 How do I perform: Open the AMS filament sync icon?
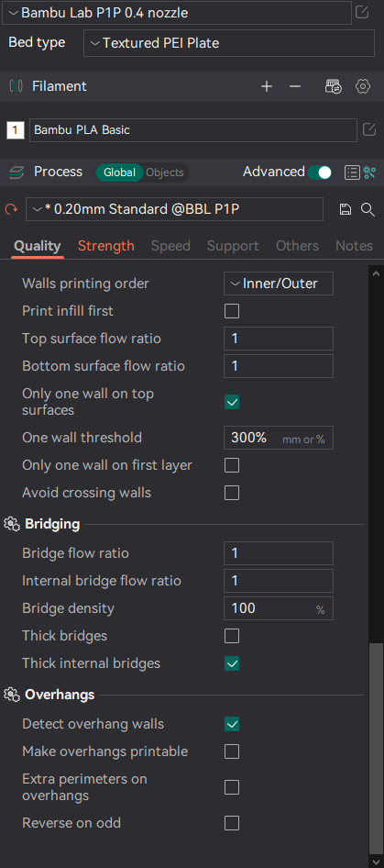[x=333, y=86]
